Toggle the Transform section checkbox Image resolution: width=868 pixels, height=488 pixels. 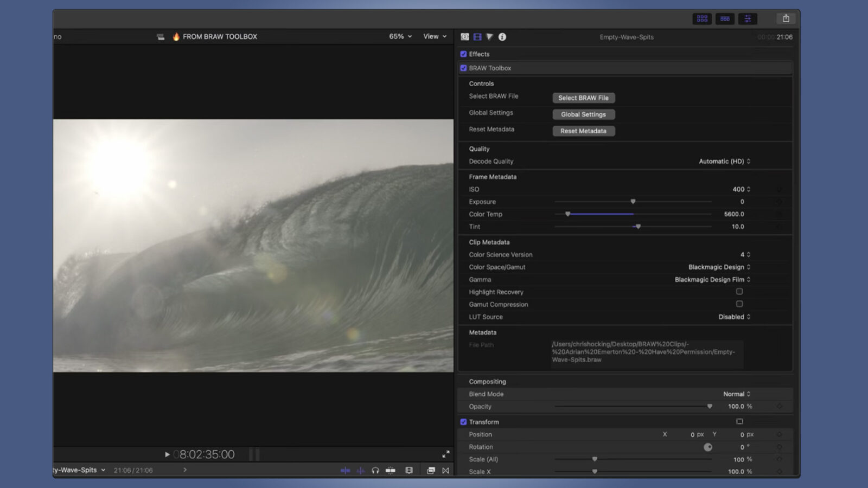463,422
